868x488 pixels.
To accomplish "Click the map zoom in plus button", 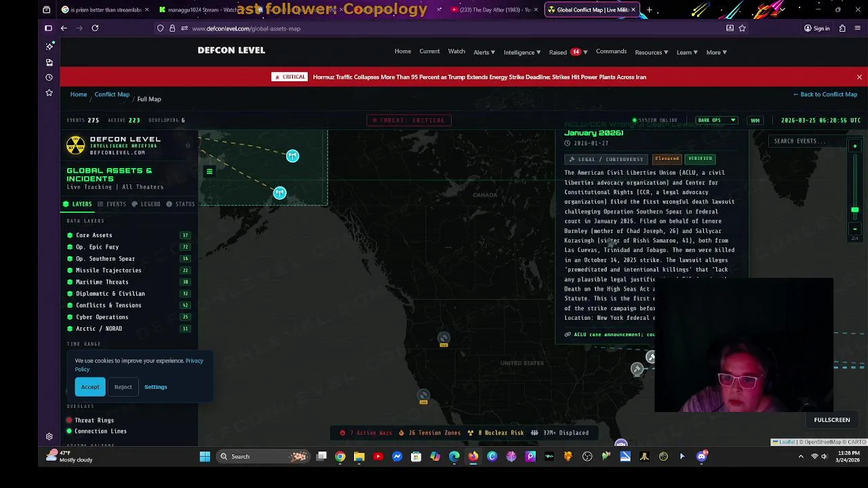I will click(x=855, y=146).
